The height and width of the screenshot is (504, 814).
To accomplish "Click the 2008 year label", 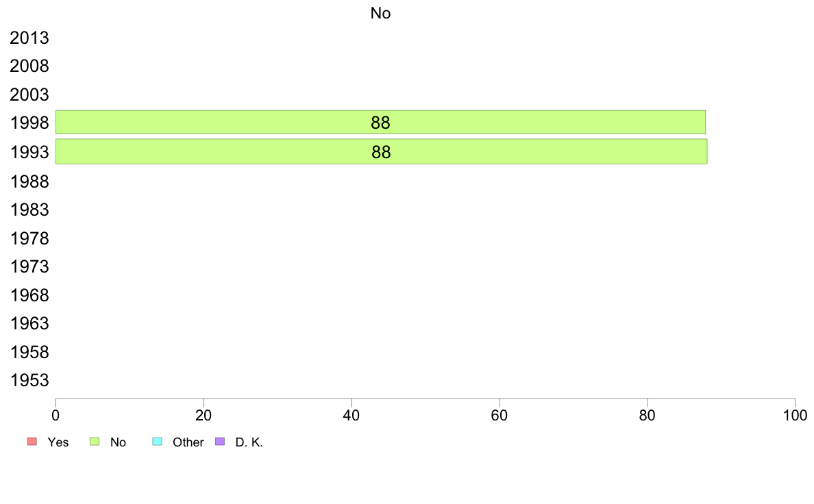I will tap(29, 67).
